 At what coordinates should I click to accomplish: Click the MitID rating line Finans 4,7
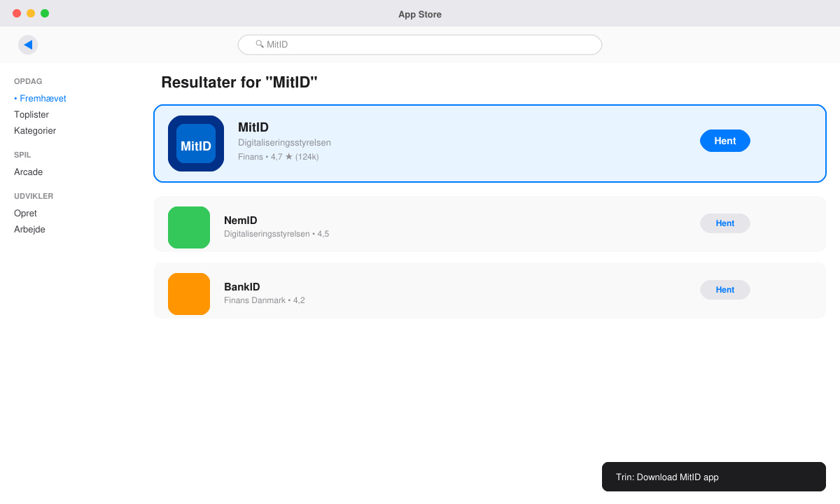coord(279,157)
